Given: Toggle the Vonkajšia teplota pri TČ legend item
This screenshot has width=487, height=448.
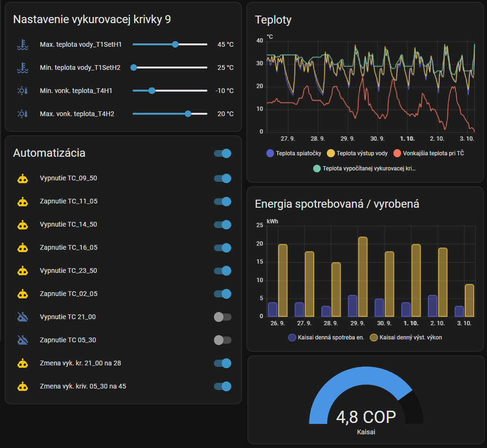Looking at the screenshot, I should coord(428,153).
